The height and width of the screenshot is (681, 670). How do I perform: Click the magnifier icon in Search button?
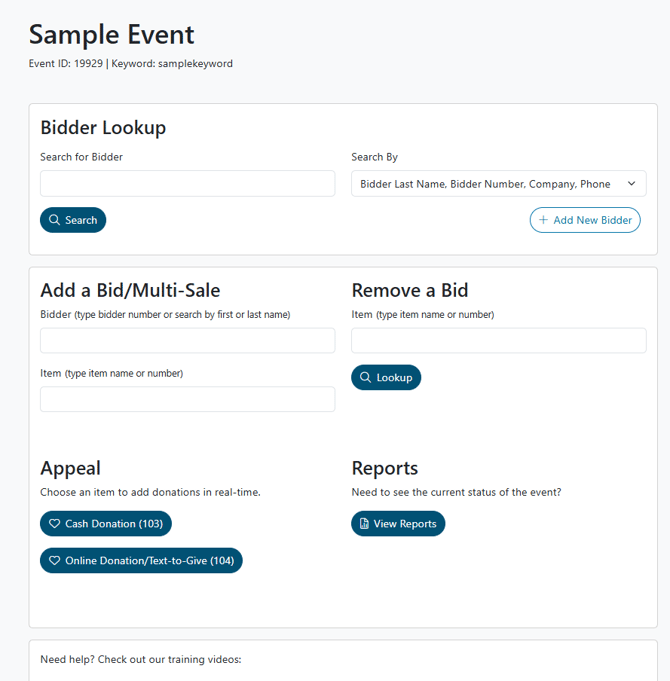click(x=55, y=220)
